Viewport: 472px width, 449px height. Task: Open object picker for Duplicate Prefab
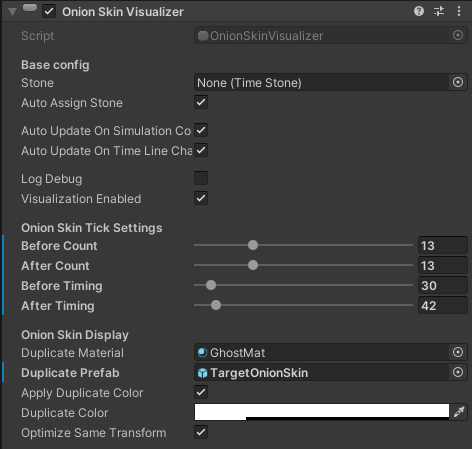(x=458, y=372)
